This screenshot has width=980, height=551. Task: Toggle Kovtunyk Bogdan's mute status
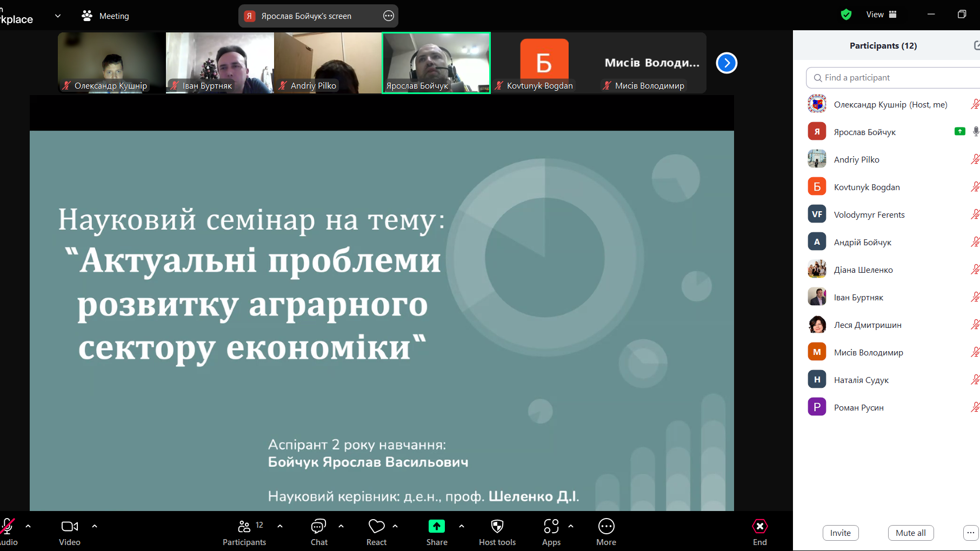(x=975, y=186)
